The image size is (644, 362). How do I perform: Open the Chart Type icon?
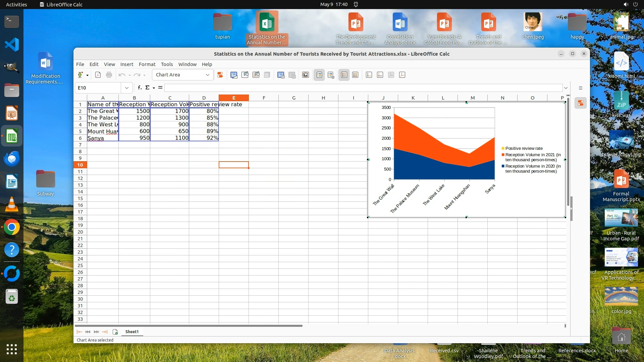(234, 75)
